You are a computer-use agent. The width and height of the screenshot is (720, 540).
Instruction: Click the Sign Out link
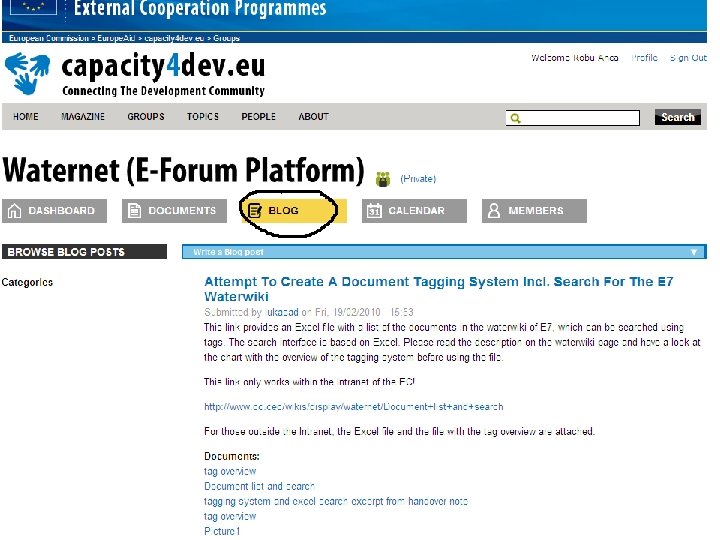(688, 58)
